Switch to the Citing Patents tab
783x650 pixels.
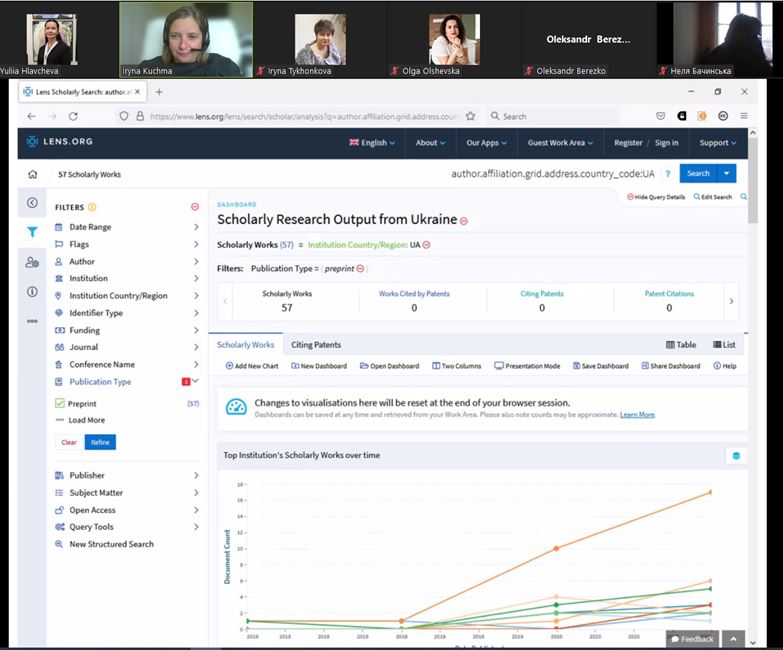point(316,345)
